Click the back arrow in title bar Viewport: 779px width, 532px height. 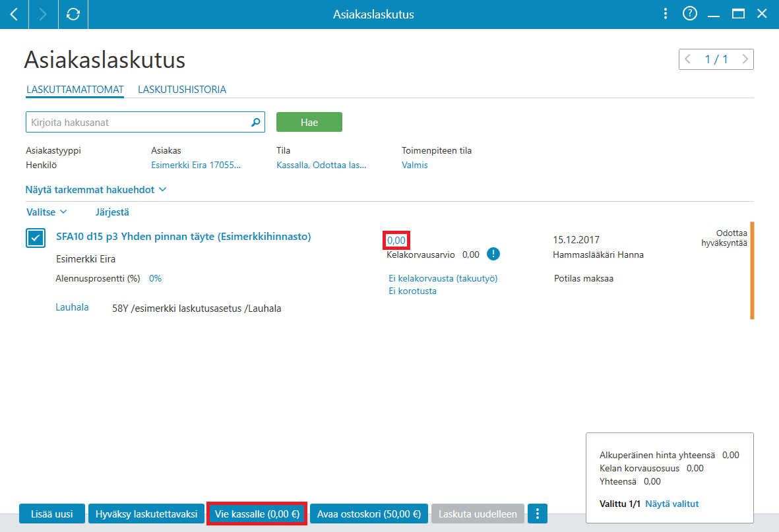click(14, 15)
